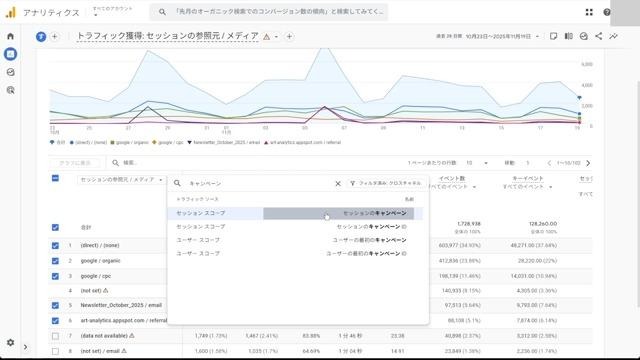Open the rows per page dropdown

pyautogui.click(x=477, y=163)
